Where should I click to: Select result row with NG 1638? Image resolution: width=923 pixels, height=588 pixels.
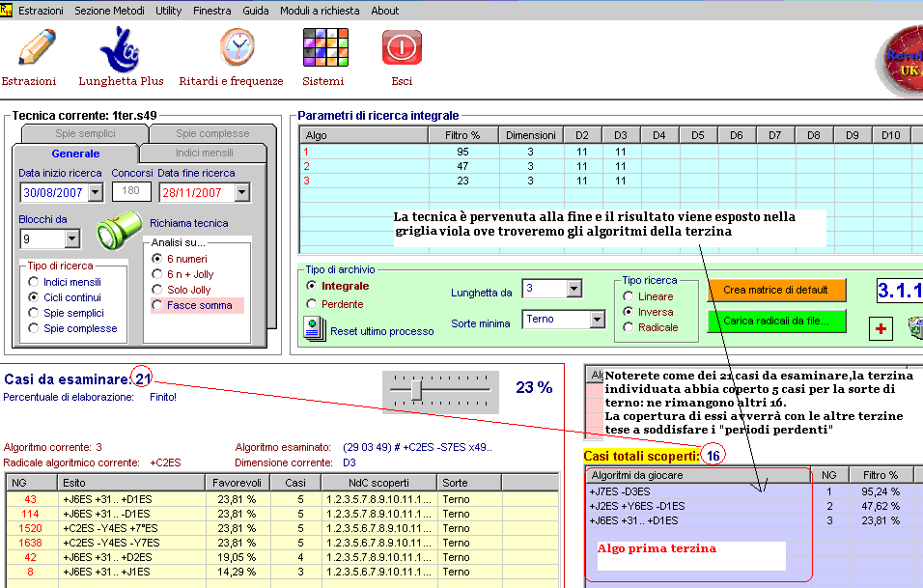[283, 543]
